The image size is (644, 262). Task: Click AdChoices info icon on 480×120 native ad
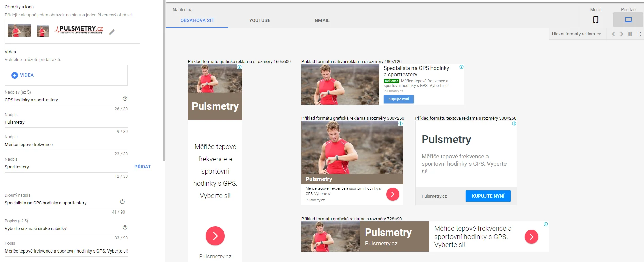click(x=461, y=67)
